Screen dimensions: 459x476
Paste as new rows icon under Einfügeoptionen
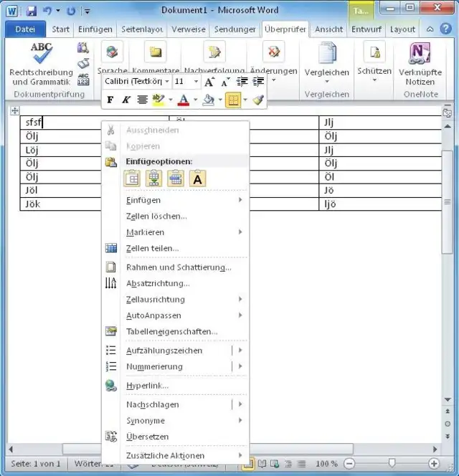pos(153,178)
